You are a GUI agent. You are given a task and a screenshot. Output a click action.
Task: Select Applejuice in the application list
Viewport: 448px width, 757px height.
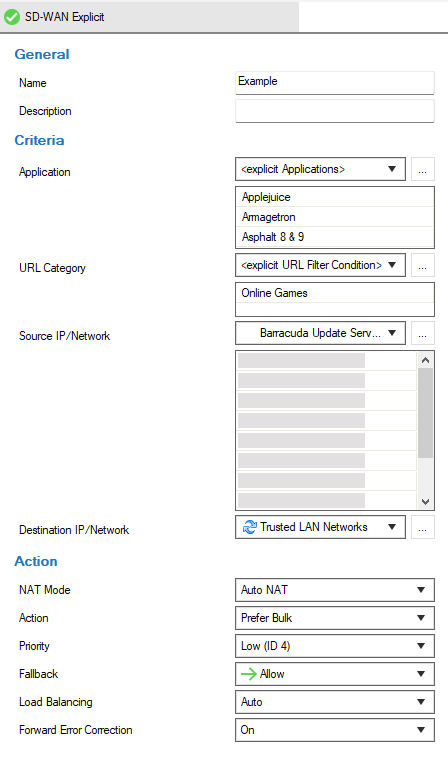(x=335, y=197)
